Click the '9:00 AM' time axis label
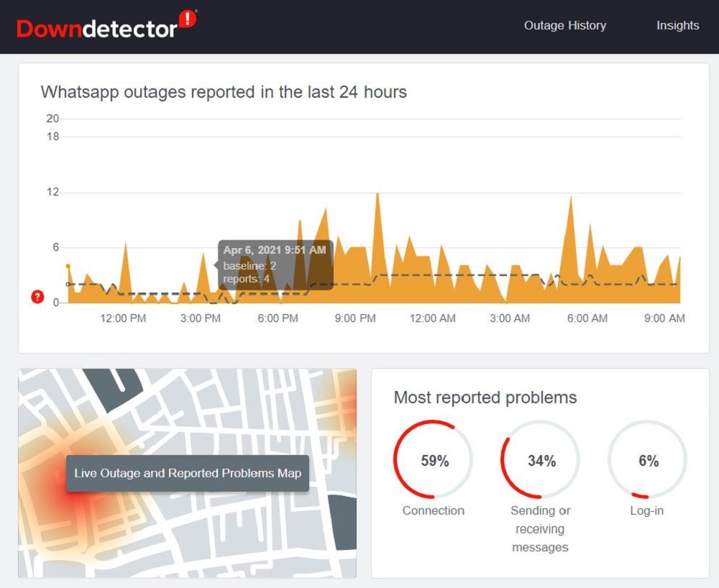Image resolution: width=719 pixels, height=588 pixels. (664, 318)
